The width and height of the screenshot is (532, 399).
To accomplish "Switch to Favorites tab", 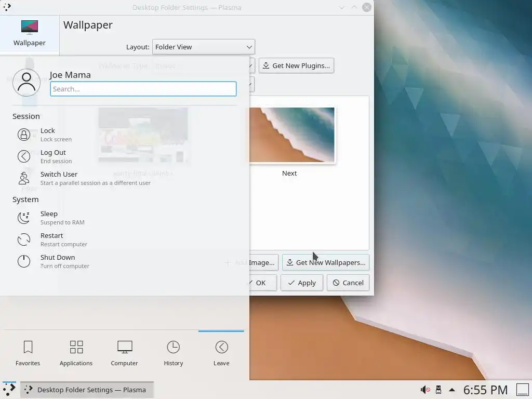I will 28,353.
